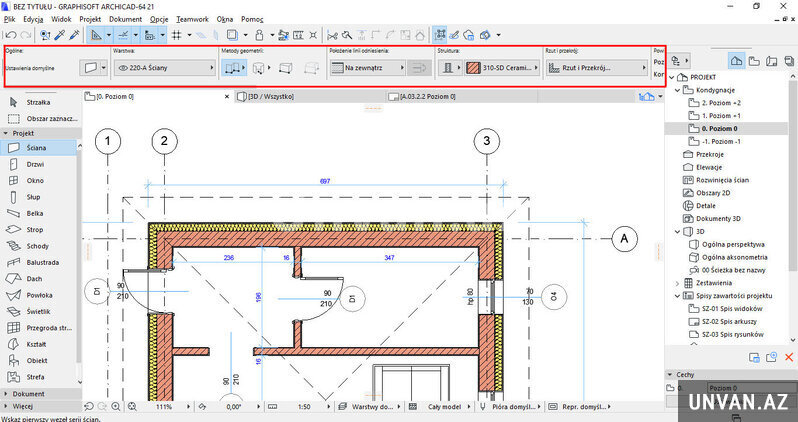
Task: Select the Okno window tool
Action: click(39, 181)
